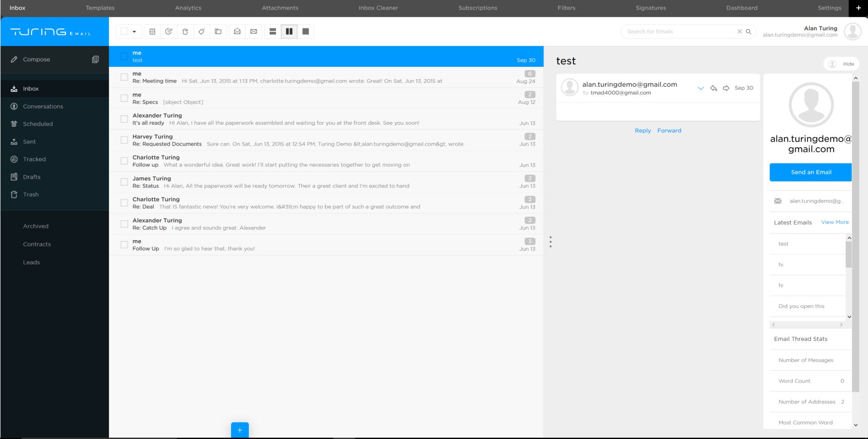Click Latest Emails horizontal scrollbar track
Image resolution: width=868 pixels, height=439 pixels.
coord(807,325)
